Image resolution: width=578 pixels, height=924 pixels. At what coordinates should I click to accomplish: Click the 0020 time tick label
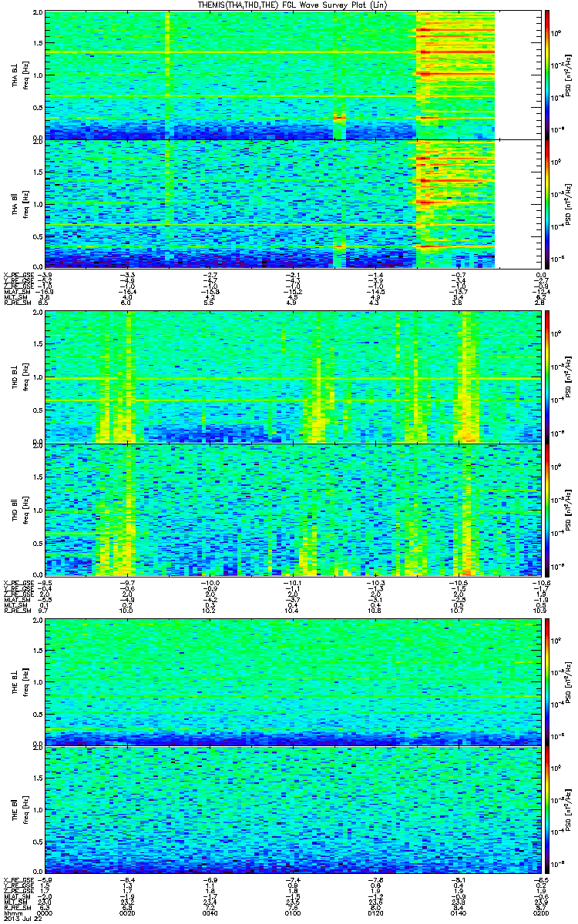click(x=126, y=912)
